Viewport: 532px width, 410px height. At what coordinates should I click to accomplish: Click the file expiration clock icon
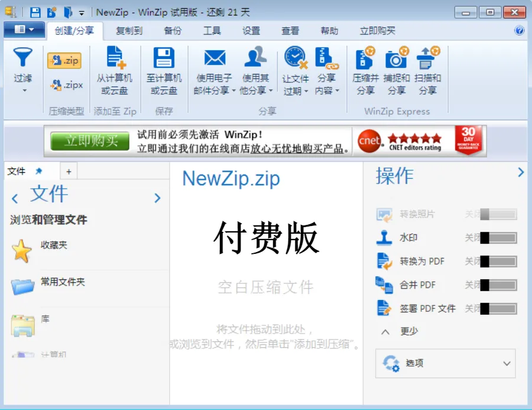coord(296,58)
